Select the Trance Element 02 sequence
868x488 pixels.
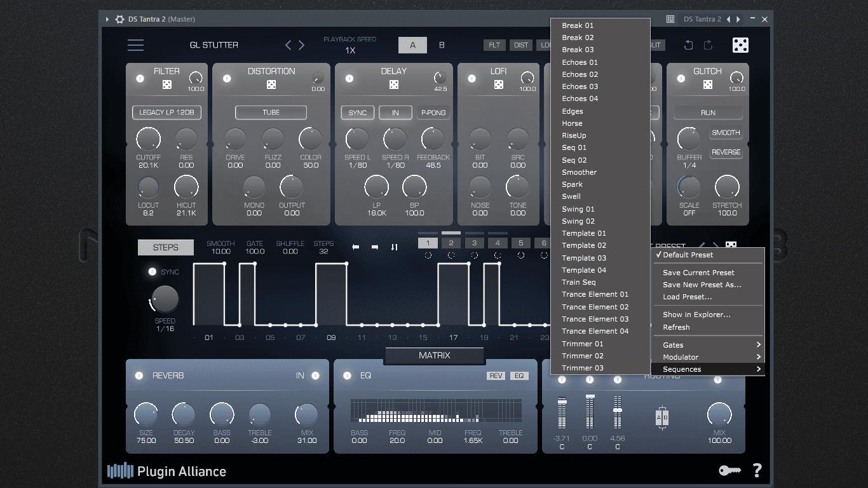[x=595, y=307]
